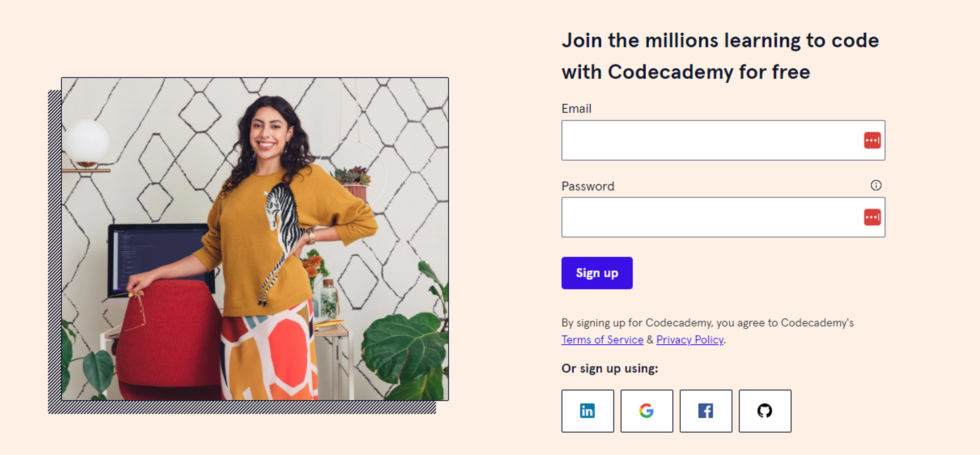Choose the Google sign-up icon
The height and width of the screenshot is (455, 980).
click(x=647, y=411)
